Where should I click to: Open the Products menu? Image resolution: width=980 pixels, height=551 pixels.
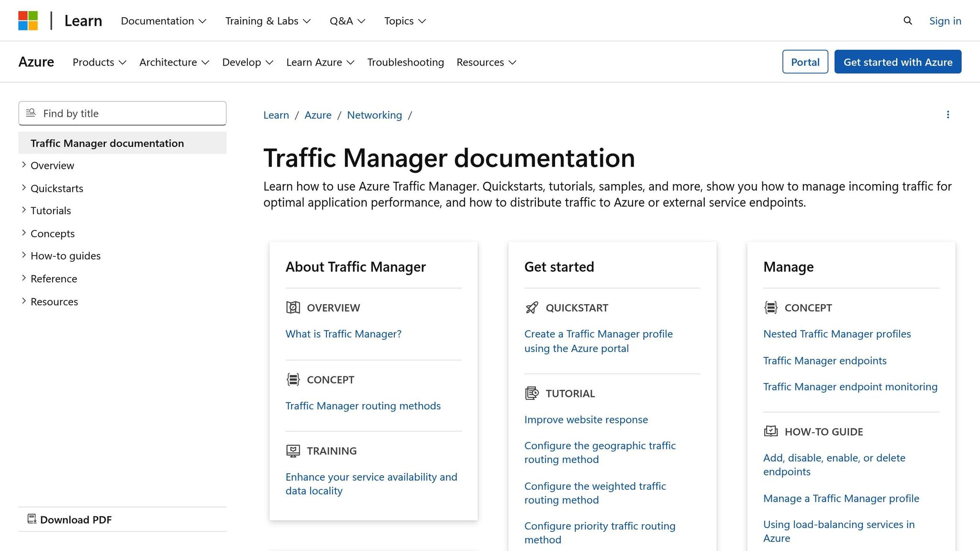pos(100,62)
